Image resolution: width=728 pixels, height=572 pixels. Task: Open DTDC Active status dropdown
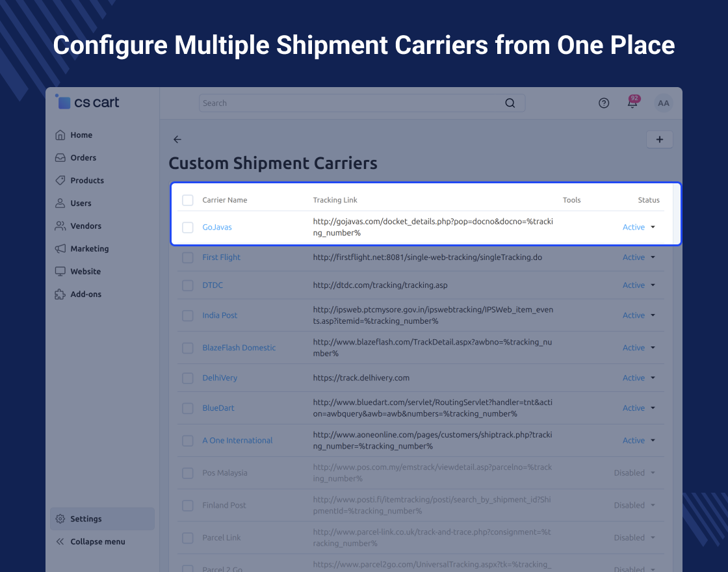(x=639, y=285)
